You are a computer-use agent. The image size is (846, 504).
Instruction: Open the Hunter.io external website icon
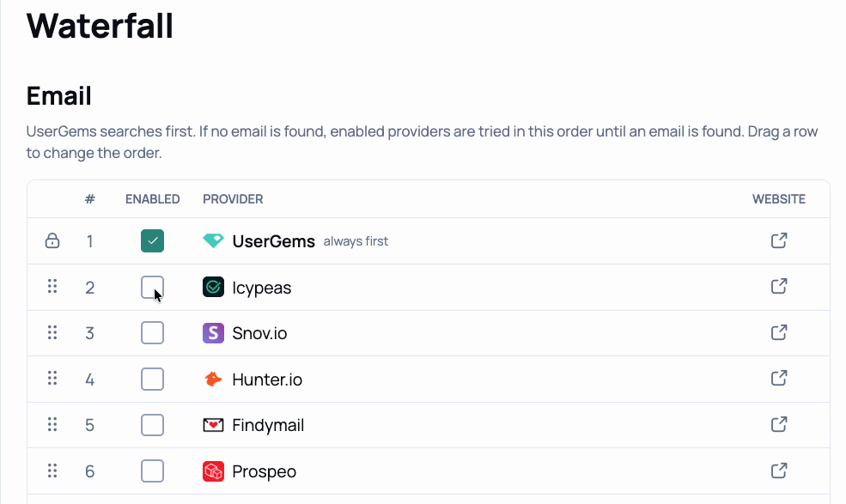click(x=778, y=379)
